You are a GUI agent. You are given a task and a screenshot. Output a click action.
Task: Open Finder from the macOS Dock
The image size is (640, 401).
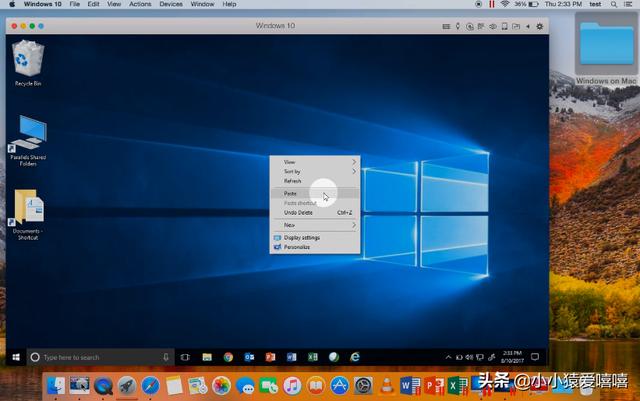pyautogui.click(x=56, y=386)
